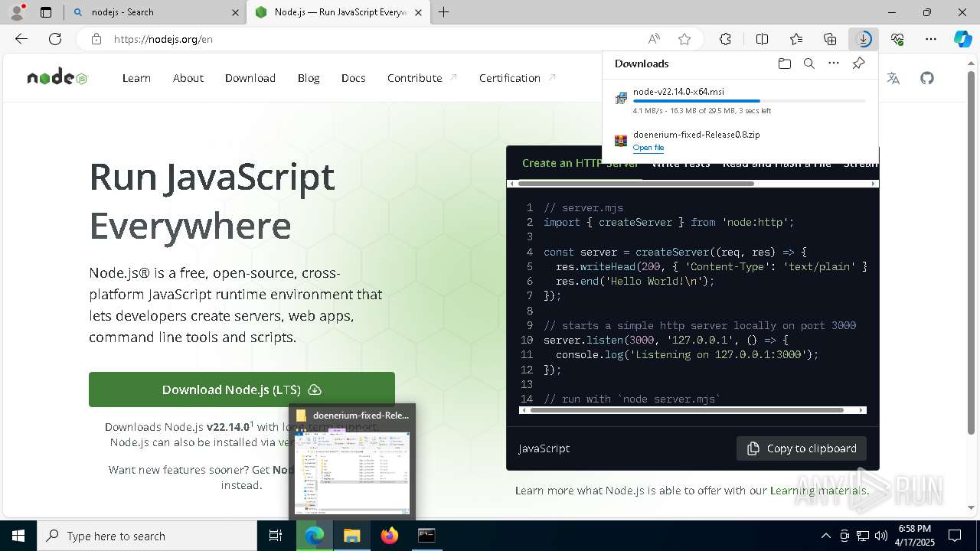Open notification center icon
The width and height of the screenshot is (980, 551).
[x=955, y=536]
